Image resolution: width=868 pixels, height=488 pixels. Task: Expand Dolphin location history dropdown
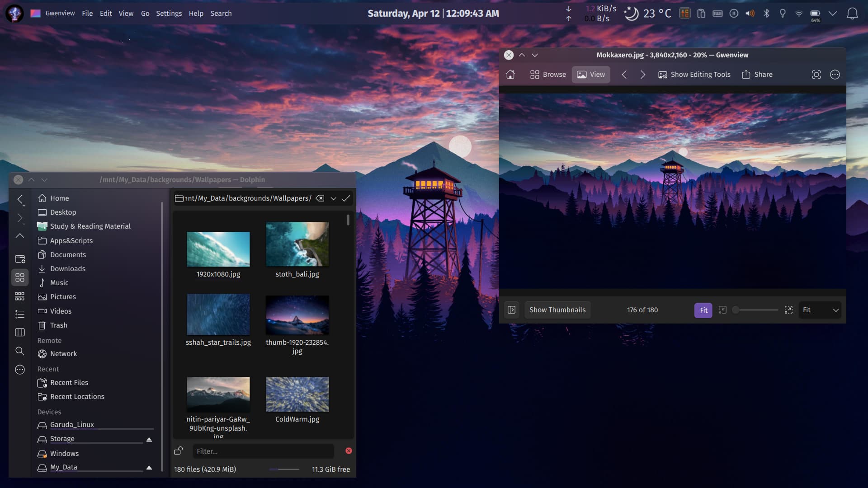(333, 198)
